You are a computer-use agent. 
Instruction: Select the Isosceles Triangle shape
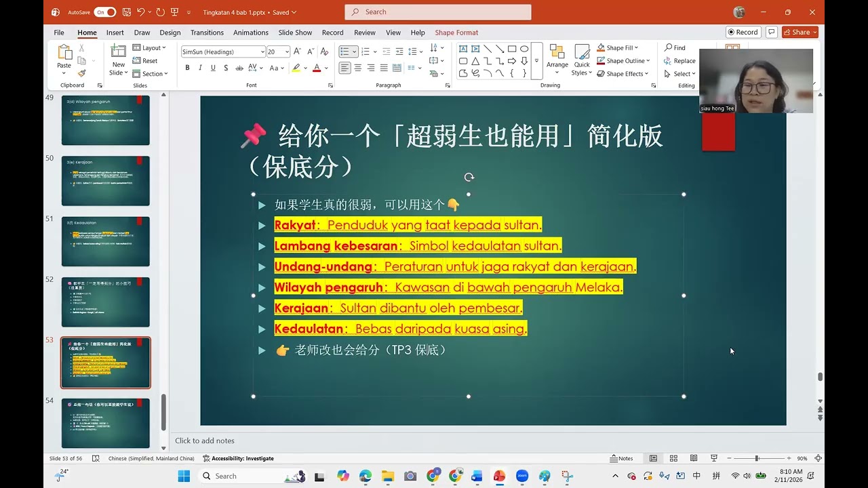(x=475, y=61)
